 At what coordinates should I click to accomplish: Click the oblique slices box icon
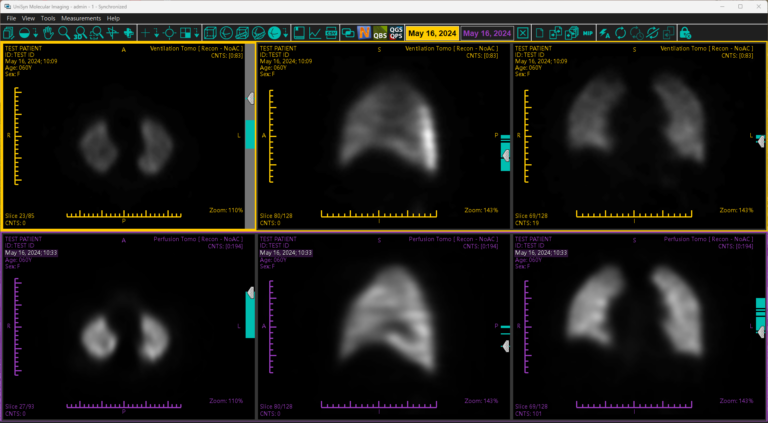tap(242, 33)
